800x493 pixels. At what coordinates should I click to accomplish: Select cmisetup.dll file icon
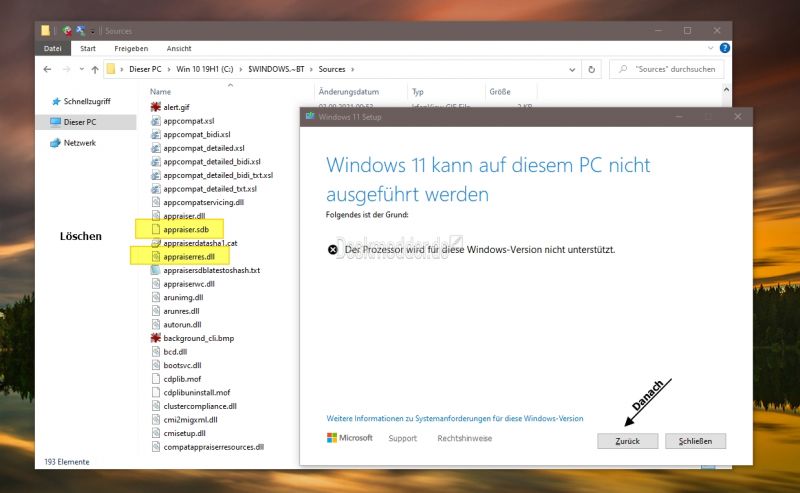(x=156, y=433)
